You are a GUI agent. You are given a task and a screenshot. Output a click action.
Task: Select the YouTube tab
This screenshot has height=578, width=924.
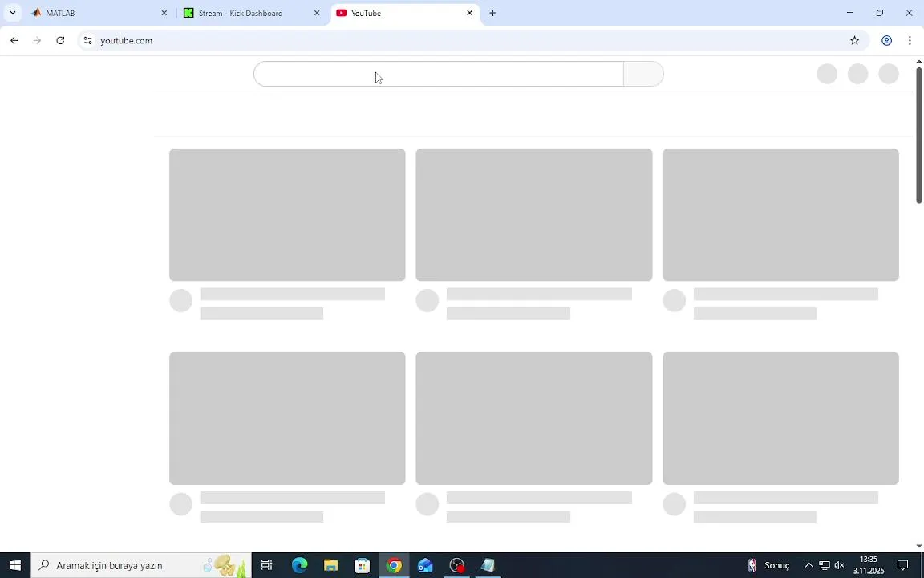click(x=405, y=13)
